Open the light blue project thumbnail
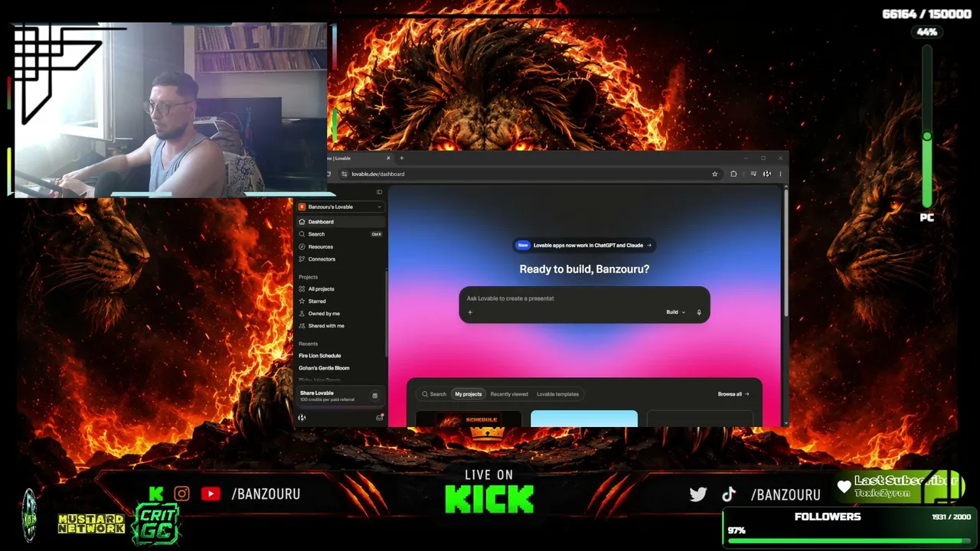The image size is (980, 551). point(584,419)
